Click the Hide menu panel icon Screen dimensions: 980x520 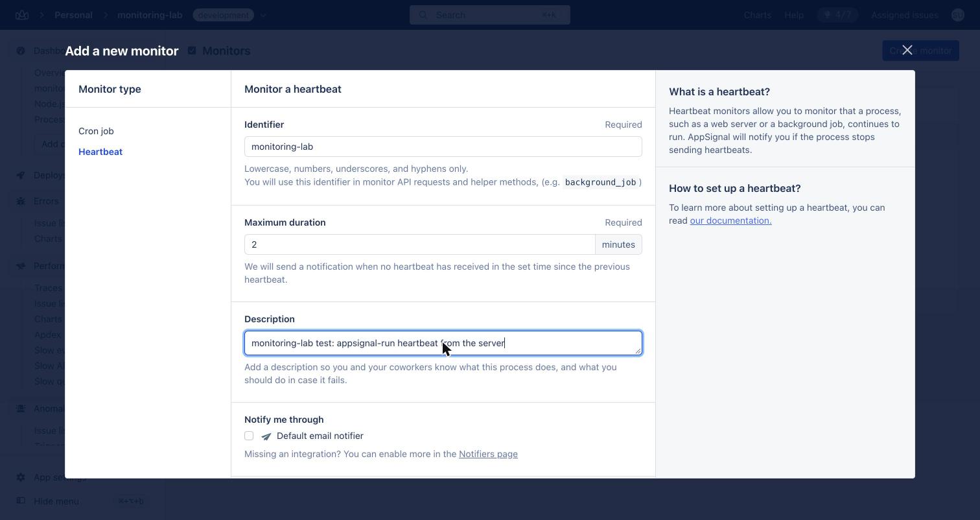coord(21,501)
